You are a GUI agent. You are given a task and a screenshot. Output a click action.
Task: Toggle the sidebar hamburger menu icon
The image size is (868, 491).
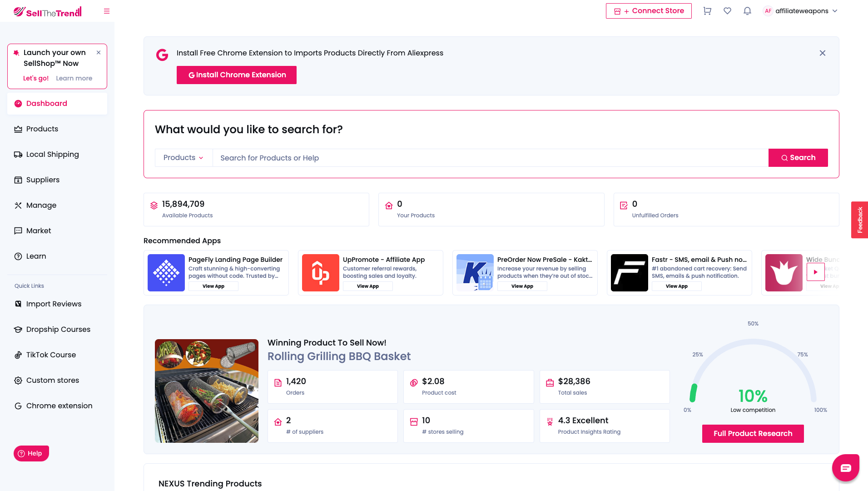[106, 11]
